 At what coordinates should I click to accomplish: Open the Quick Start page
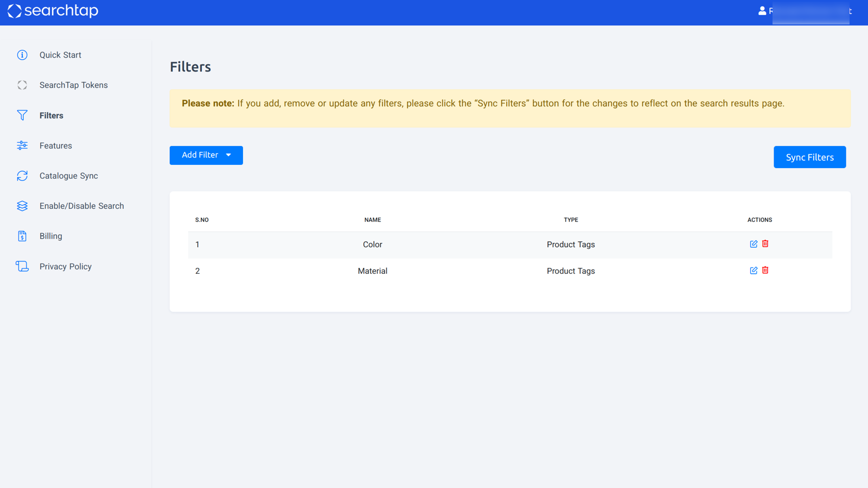pos(60,55)
